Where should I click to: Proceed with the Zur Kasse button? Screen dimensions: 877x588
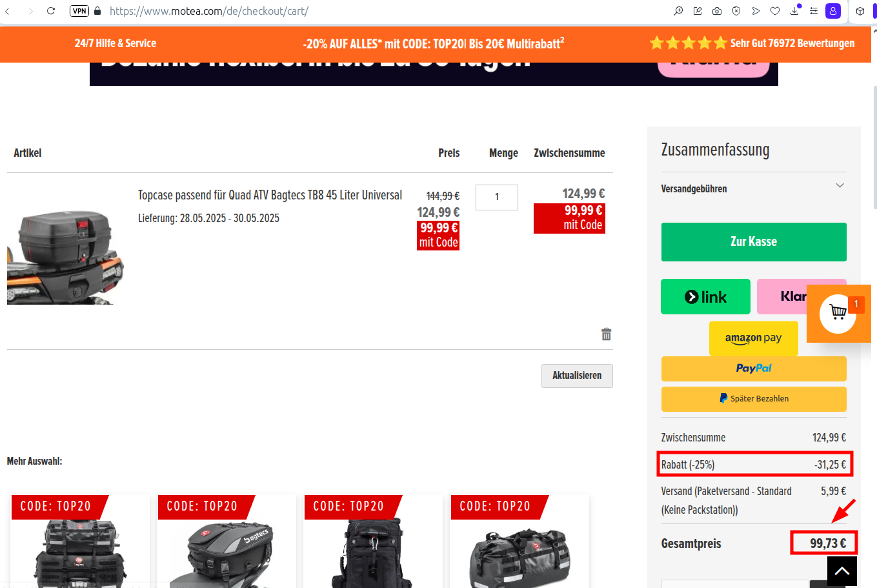pos(753,242)
